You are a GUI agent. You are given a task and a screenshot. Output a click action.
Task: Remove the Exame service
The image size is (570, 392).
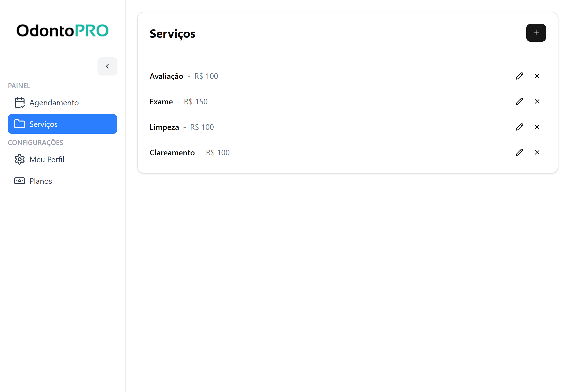pos(537,101)
